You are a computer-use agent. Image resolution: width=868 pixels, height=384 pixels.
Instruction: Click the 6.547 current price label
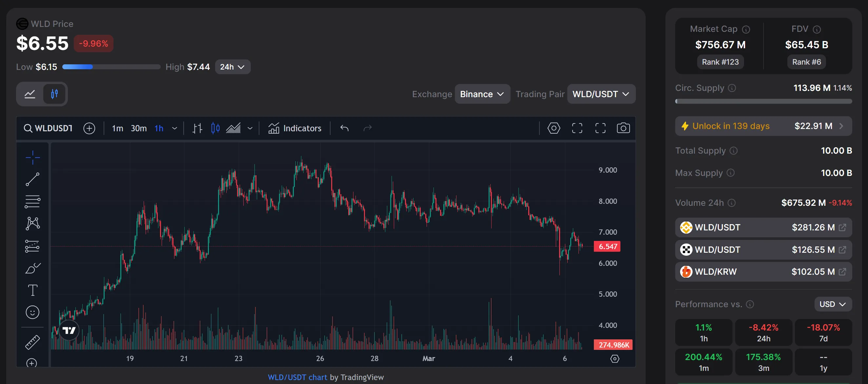coord(607,246)
